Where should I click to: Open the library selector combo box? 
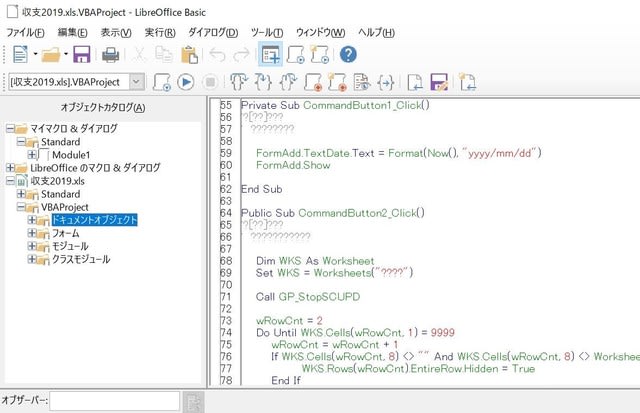77,82
